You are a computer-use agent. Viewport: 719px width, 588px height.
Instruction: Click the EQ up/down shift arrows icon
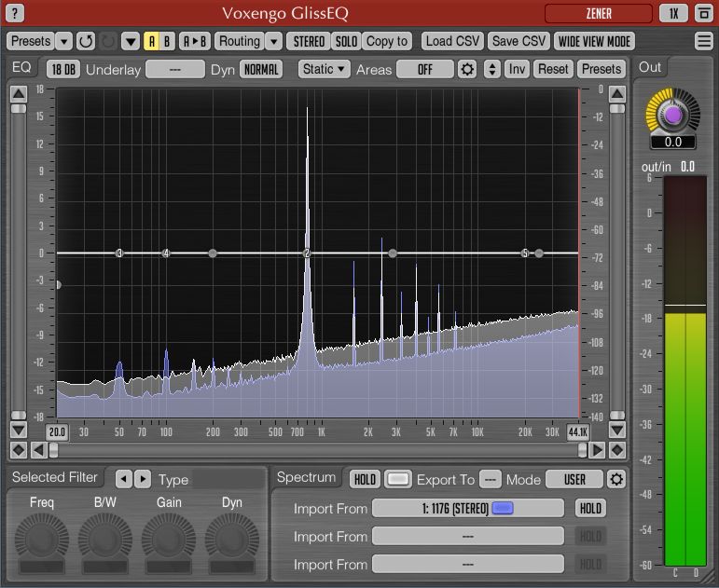click(492, 70)
